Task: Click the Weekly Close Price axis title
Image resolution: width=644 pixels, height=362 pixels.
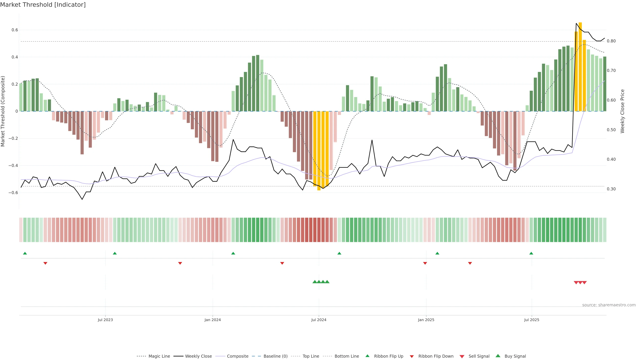Action: (622, 111)
